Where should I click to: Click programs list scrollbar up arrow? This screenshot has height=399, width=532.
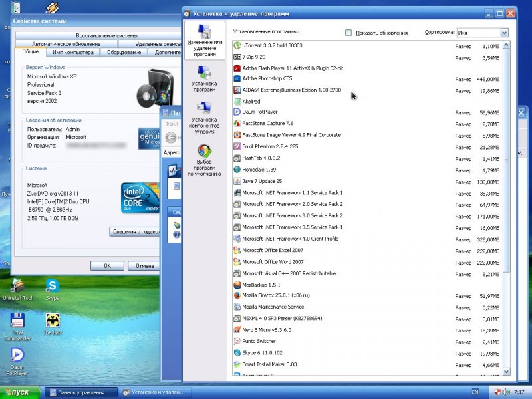[x=506, y=45]
